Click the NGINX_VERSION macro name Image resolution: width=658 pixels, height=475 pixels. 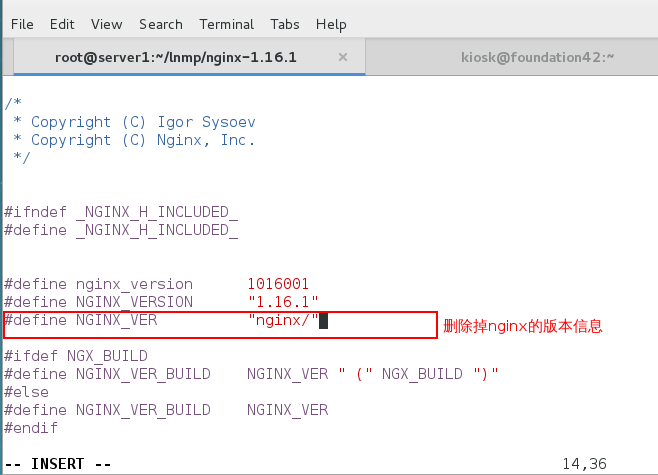[x=134, y=302]
